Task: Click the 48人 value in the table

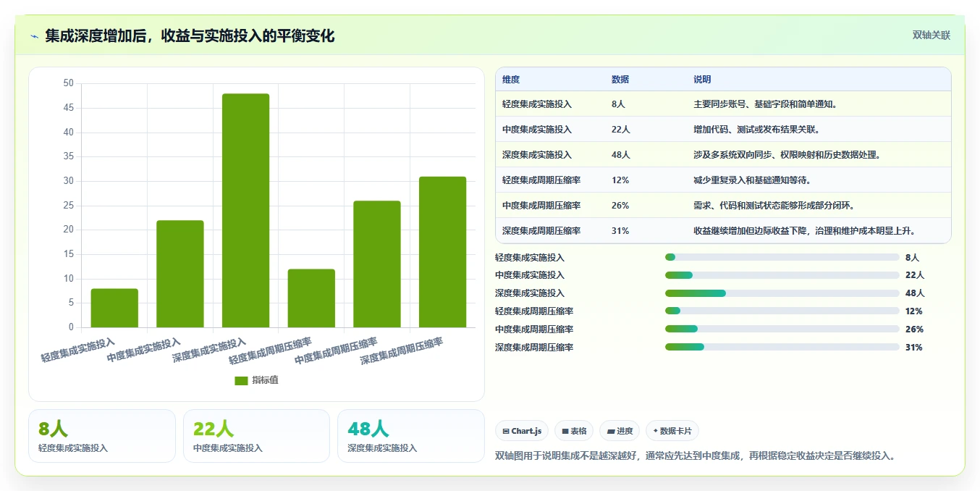Action: (621, 155)
